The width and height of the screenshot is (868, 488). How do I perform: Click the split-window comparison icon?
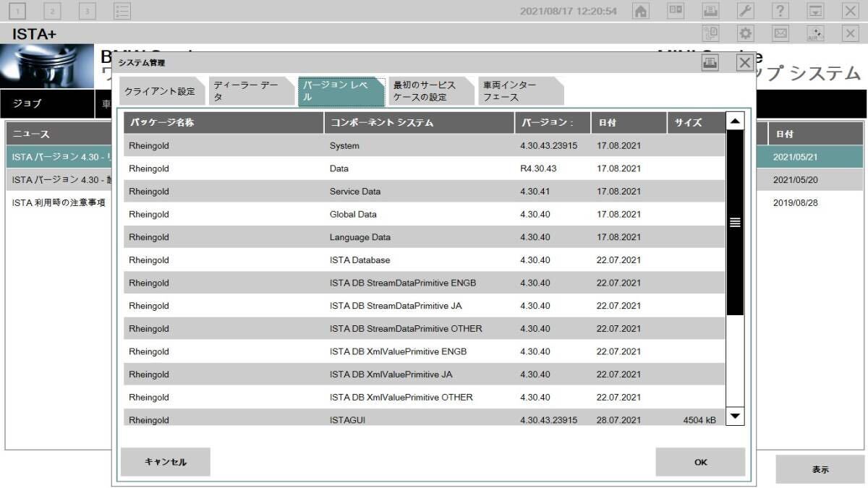[x=676, y=11]
